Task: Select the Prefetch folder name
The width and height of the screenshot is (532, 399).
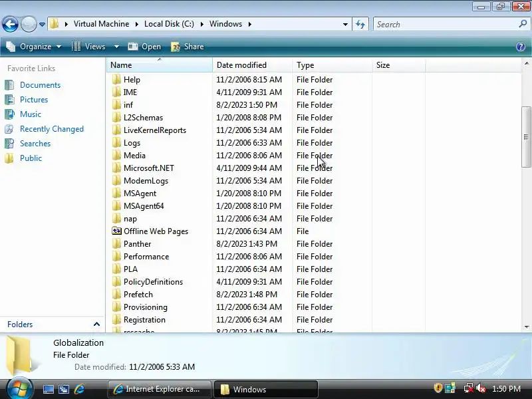Action: pyautogui.click(x=138, y=294)
